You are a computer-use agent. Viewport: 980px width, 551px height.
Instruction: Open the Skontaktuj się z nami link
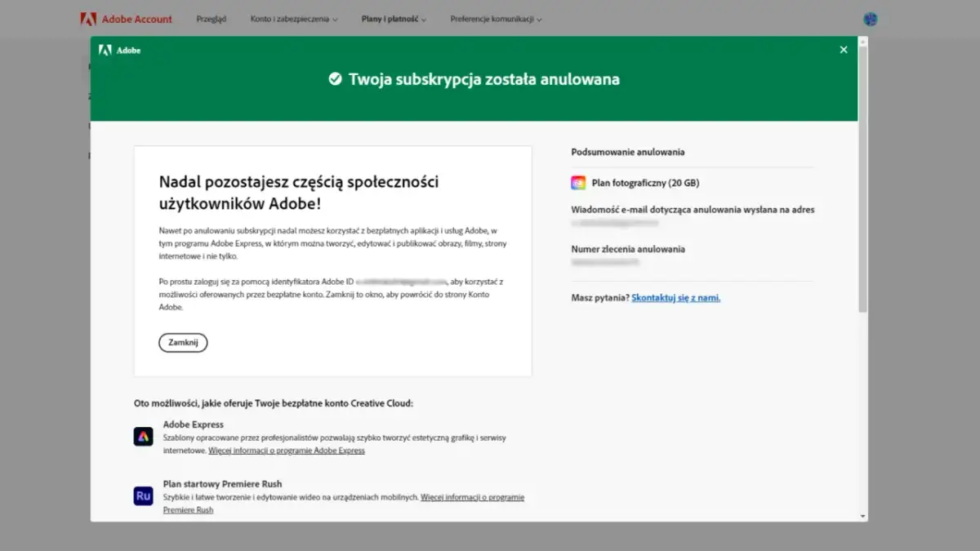coord(676,297)
